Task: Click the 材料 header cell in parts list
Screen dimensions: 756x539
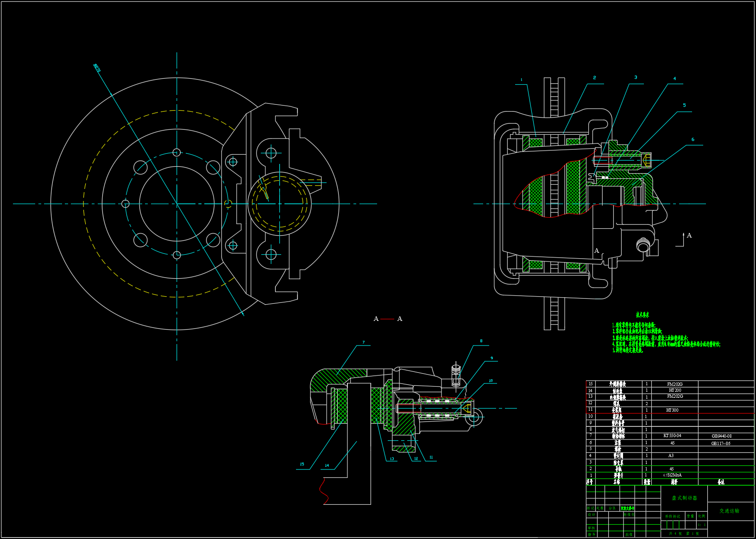Action: (674, 482)
